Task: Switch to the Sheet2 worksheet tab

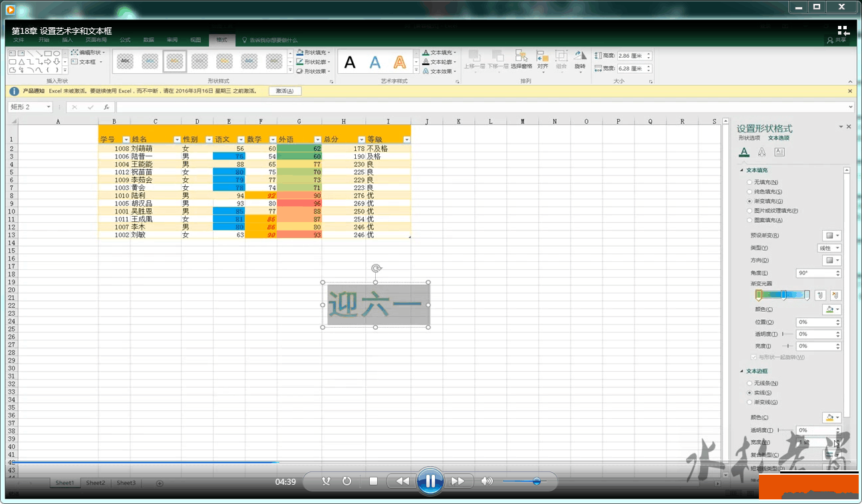Action: click(x=95, y=483)
